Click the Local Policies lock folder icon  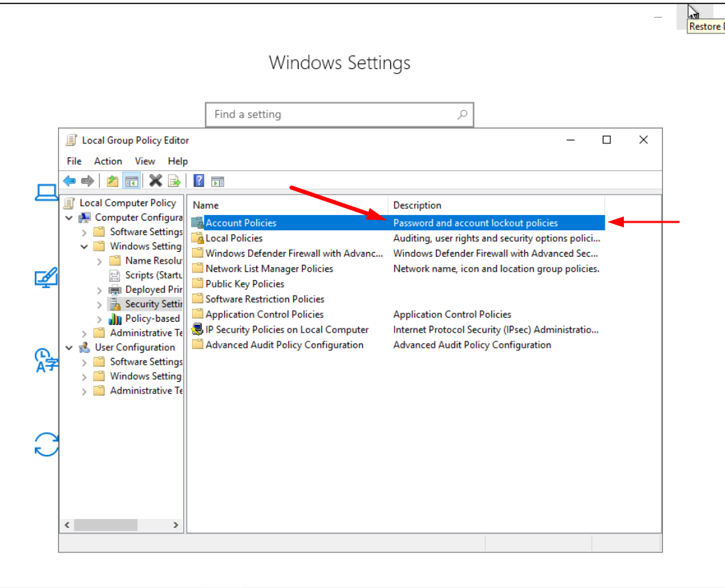point(197,238)
